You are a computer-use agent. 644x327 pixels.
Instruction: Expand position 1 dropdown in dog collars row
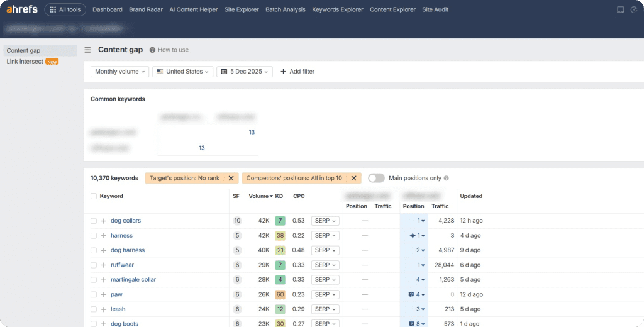[421, 221]
